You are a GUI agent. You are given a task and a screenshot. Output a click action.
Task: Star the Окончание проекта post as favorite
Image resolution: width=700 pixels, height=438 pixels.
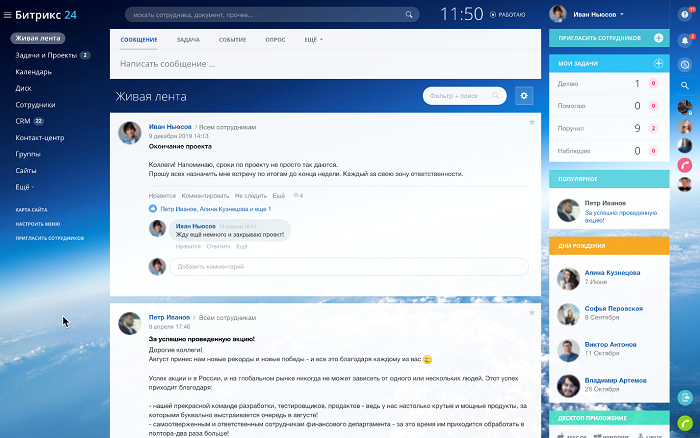pos(532,122)
